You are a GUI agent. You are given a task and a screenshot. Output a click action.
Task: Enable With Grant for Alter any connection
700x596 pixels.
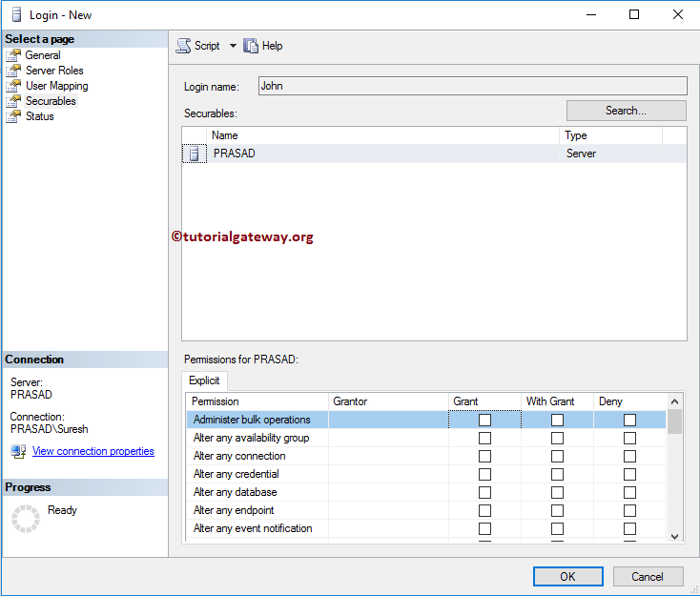pos(557,456)
